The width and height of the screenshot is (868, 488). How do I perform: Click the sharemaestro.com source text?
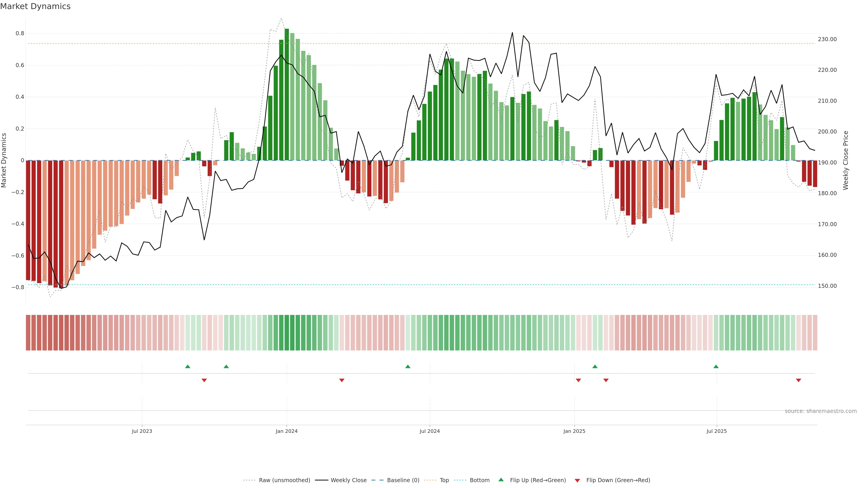(821, 411)
